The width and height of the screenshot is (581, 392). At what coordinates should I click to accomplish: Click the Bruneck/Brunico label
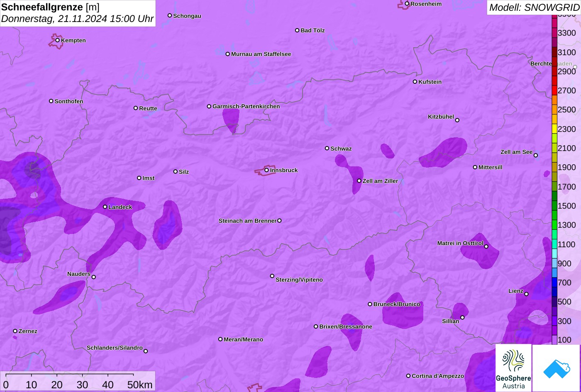tap(397, 304)
